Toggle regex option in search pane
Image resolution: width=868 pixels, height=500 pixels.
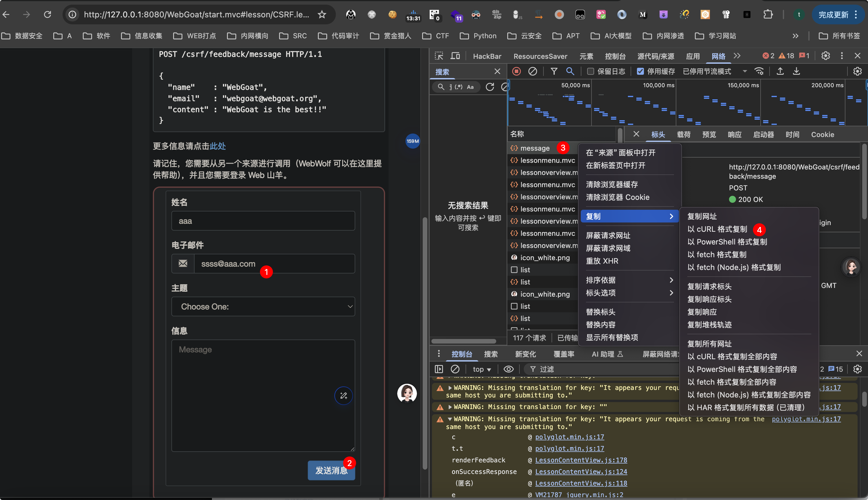coord(458,87)
